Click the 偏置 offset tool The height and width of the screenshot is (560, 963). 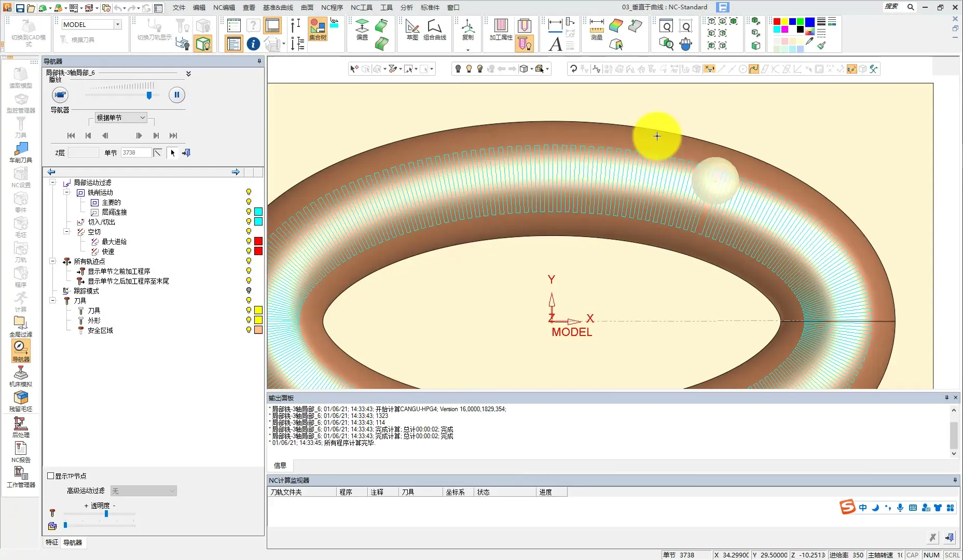point(362,30)
